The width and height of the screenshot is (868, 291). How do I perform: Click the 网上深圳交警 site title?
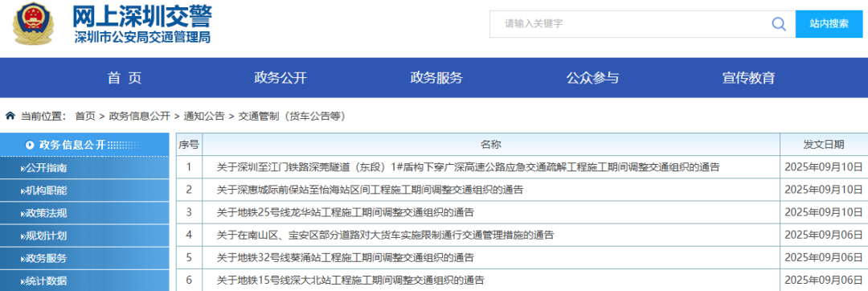click(x=142, y=16)
